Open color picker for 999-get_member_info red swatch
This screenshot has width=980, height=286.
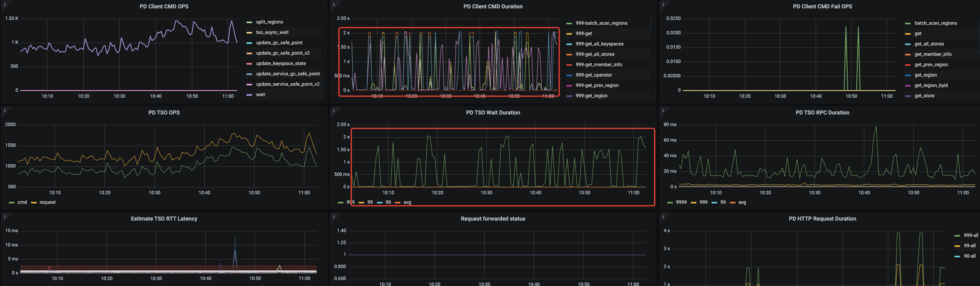click(x=569, y=65)
